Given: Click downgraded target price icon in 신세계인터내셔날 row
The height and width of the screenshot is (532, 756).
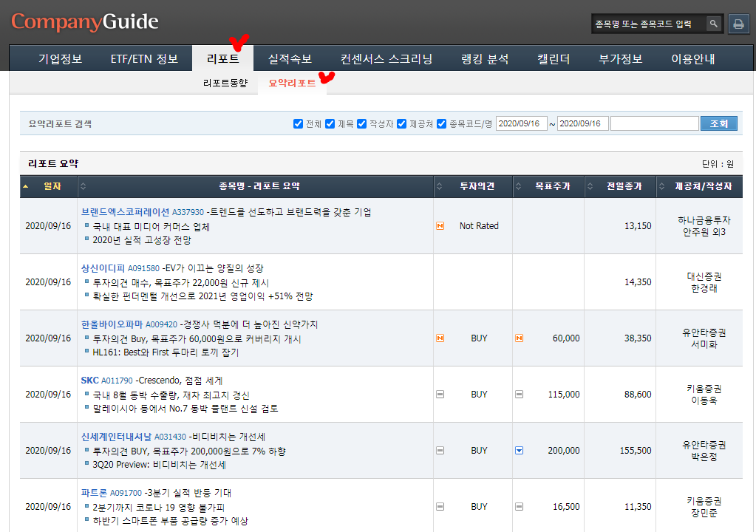Looking at the screenshot, I should (520, 451).
